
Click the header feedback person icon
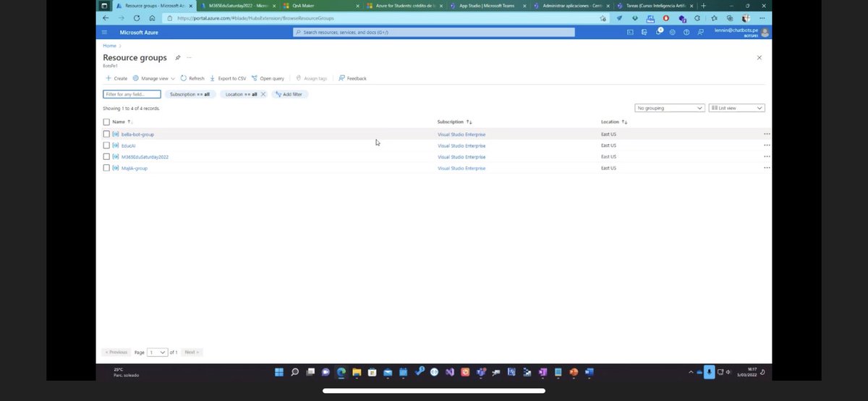pyautogui.click(x=699, y=33)
